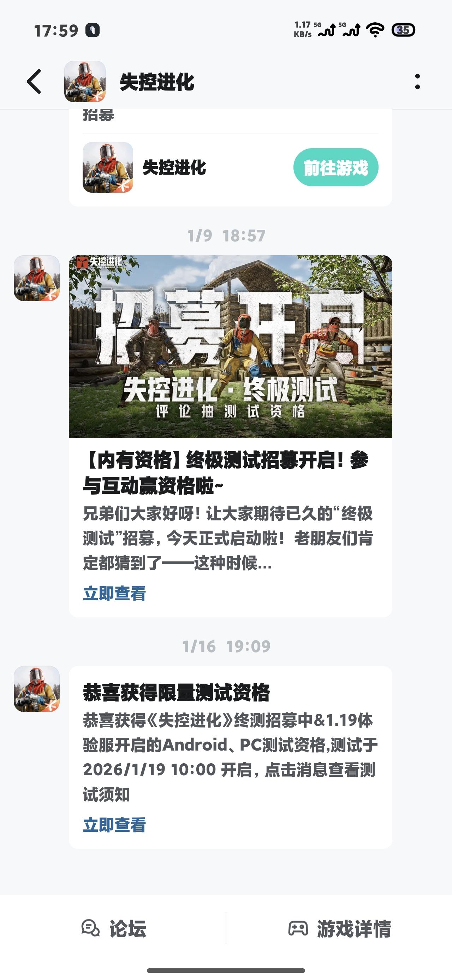Open the 招募开启 banner image
This screenshot has height=980, width=452.
pos(230,346)
